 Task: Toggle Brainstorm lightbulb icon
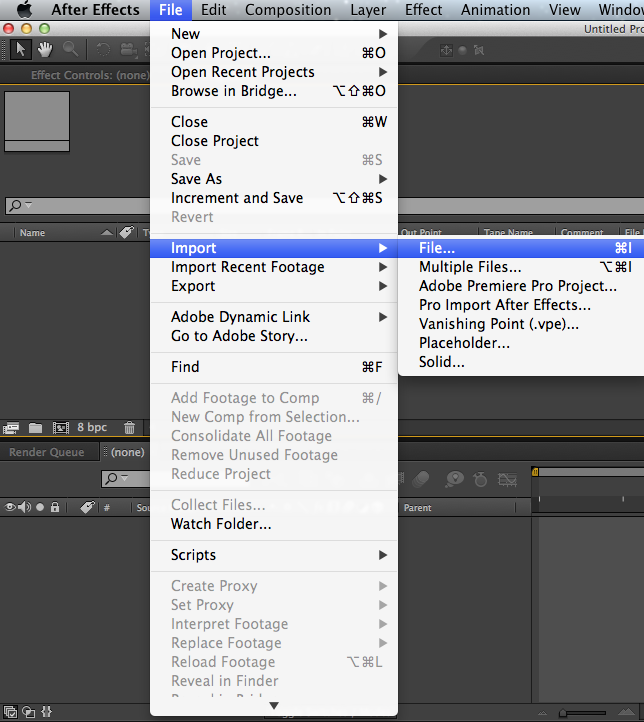click(x=454, y=479)
